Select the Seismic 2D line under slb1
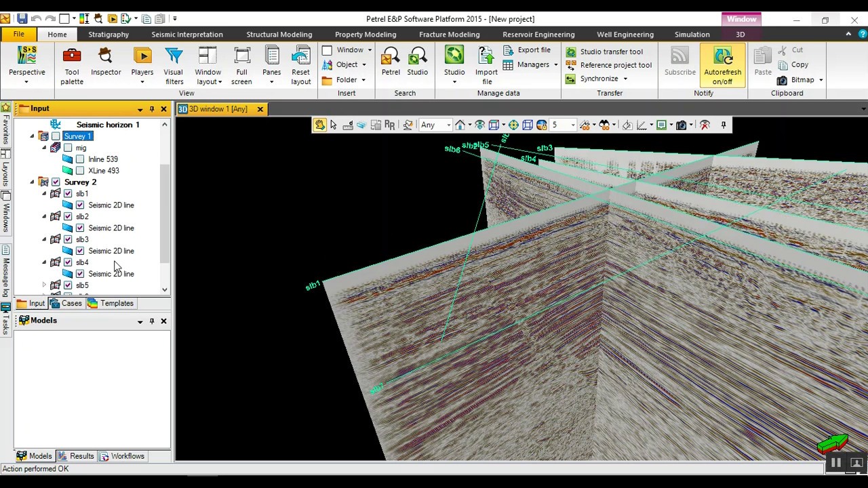Image resolution: width=868 pixels, height=488 pixels. (x=111, y=205)
